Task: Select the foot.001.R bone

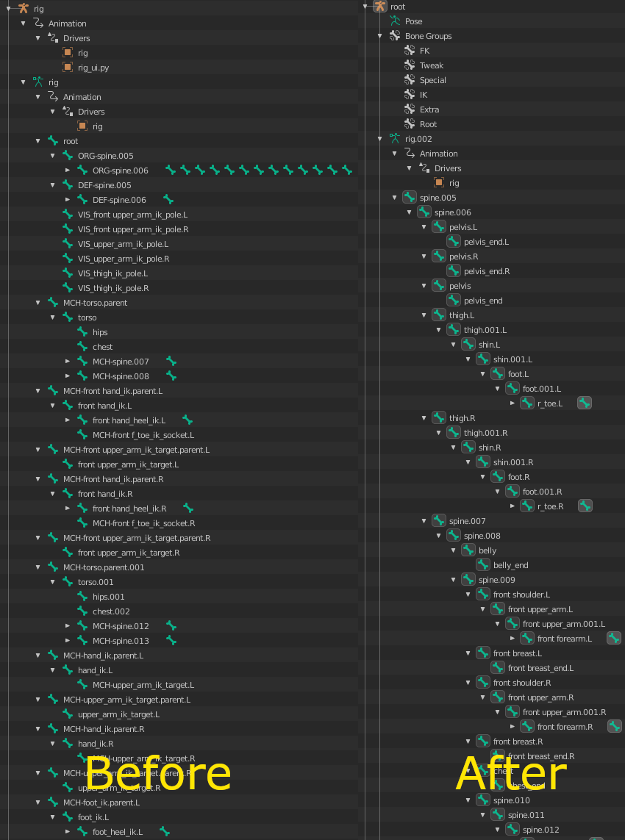Action: [542, 491]
